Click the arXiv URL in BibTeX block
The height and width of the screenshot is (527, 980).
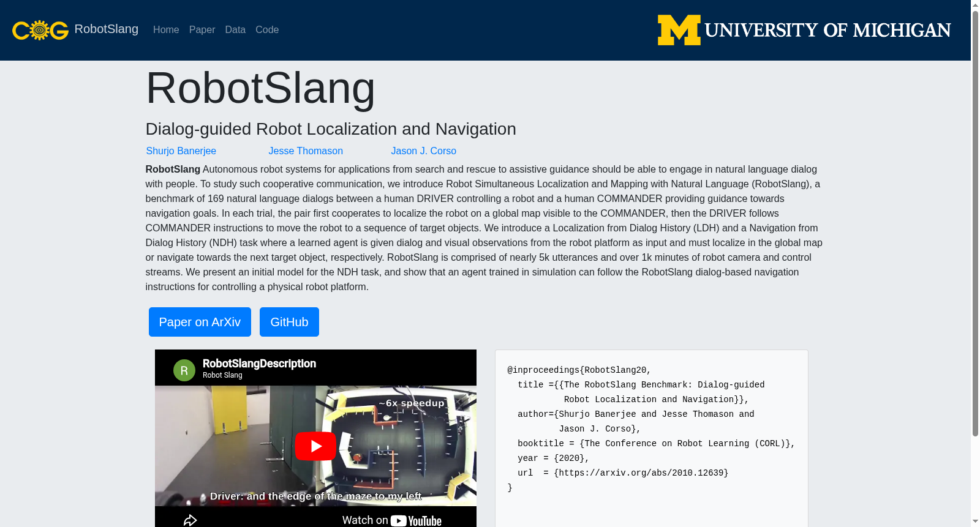641,473
